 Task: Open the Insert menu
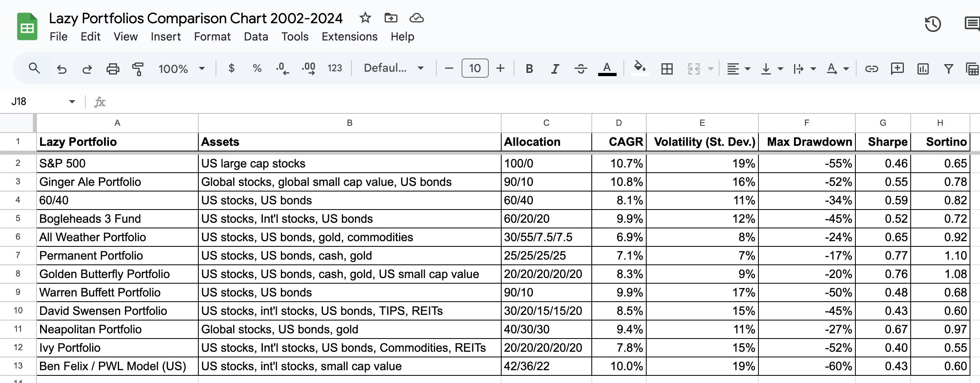click(x=165, y=36)
